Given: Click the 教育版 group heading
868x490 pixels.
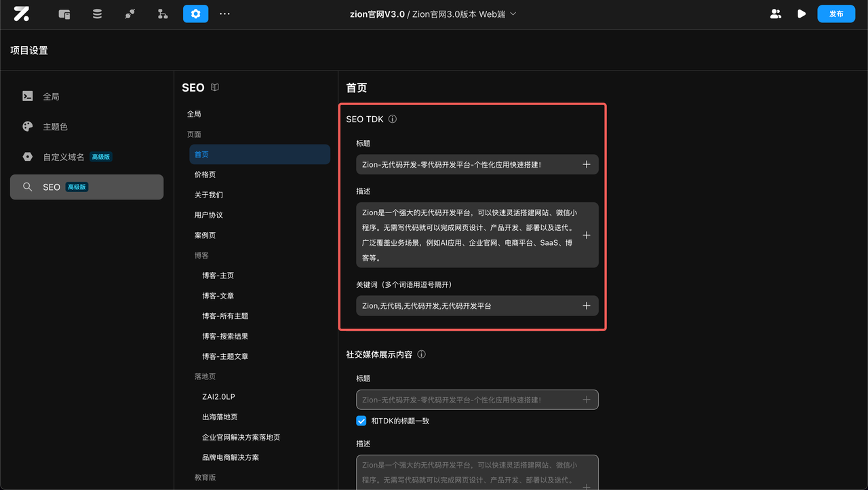Looking at the screenshot, I should 205,478.
